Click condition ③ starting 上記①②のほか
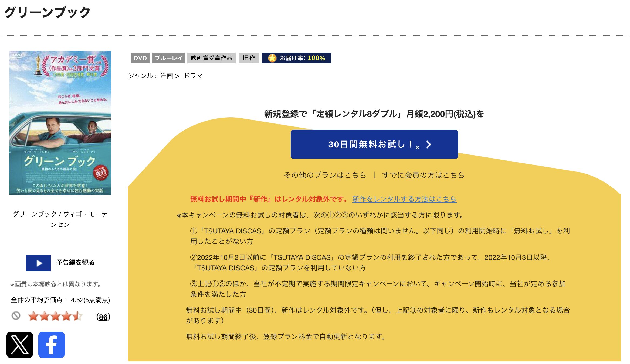630x364 pixels. click(378, 289)
